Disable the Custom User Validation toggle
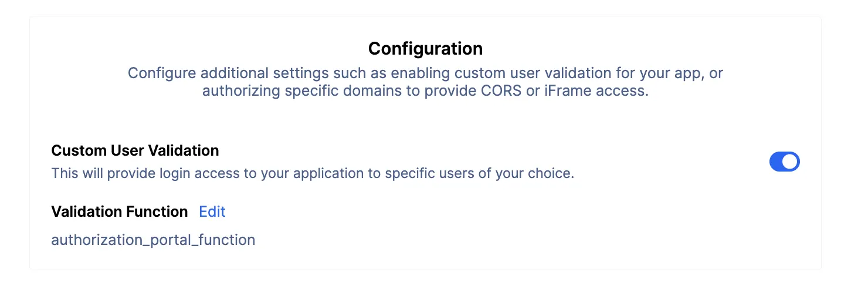The height and width of the screenshot is (282, 868). [x=784, y=162]
